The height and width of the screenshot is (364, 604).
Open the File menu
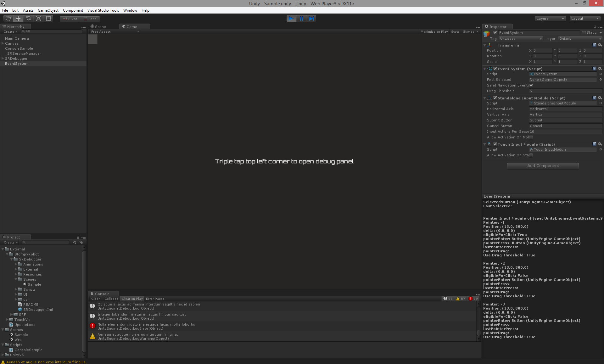coord(5,10)
